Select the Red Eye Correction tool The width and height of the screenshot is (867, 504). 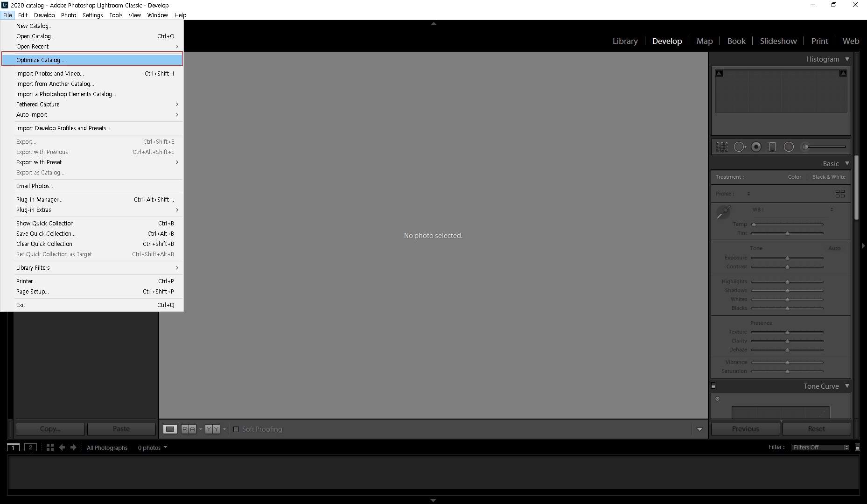pos(756,147)
